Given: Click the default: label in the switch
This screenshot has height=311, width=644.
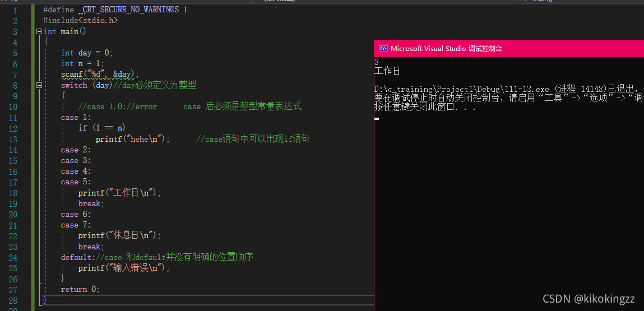Looking at the screenshot, I should point(77,257).
